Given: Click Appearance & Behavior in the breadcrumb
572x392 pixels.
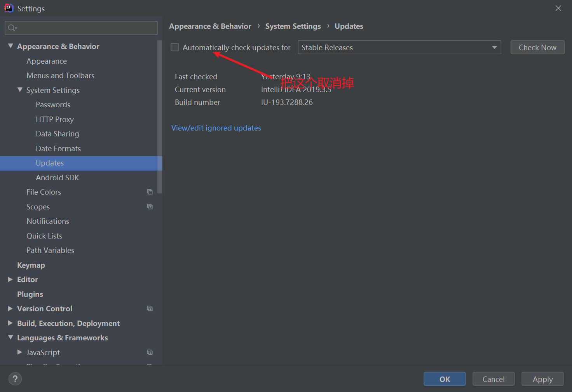Looking at the screenshot, I should coord(210,26).
